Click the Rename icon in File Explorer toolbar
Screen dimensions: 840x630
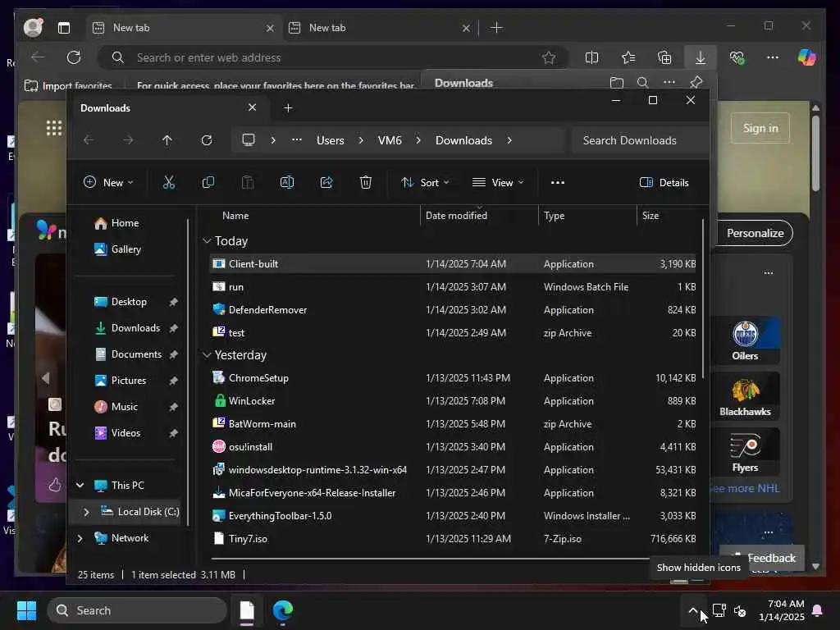click(286, 183)
